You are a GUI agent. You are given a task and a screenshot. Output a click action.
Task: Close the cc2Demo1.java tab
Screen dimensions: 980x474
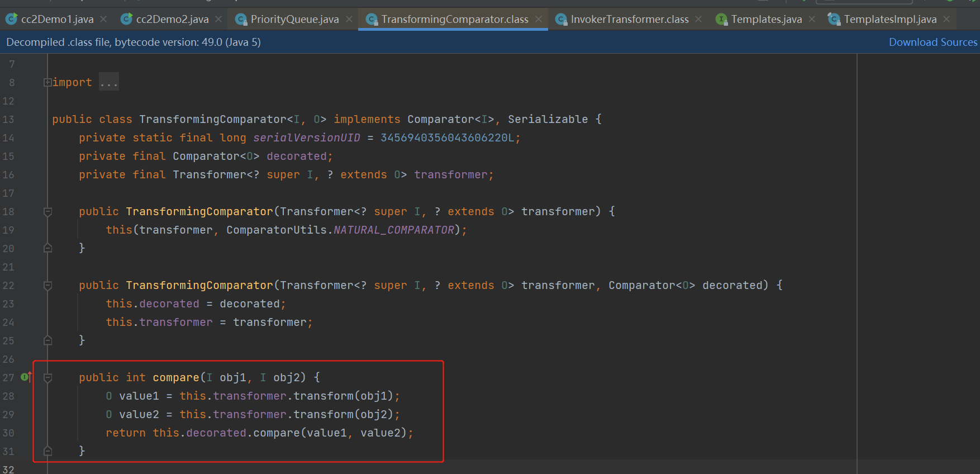pyautogui.click(x=103, y=19)
